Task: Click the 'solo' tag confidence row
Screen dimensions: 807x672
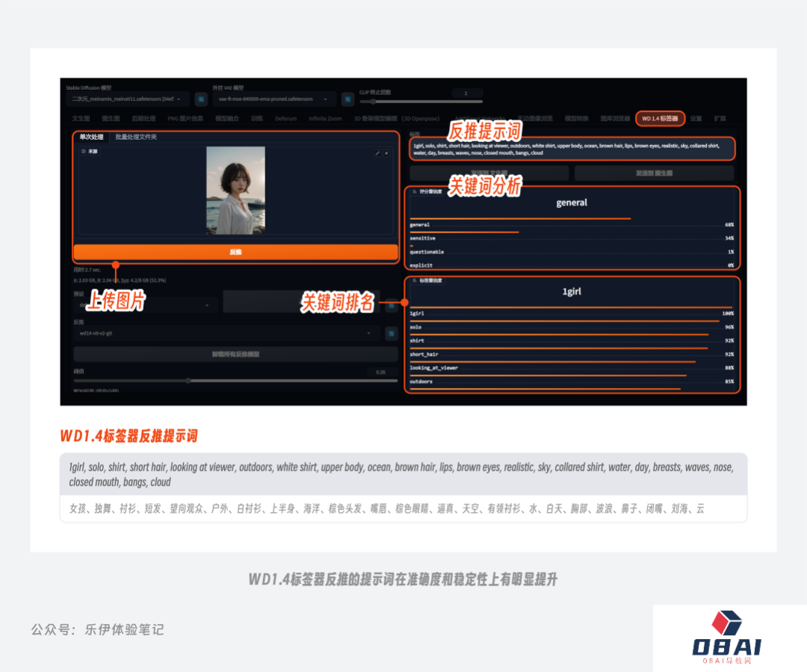Action: click(572, 326)
